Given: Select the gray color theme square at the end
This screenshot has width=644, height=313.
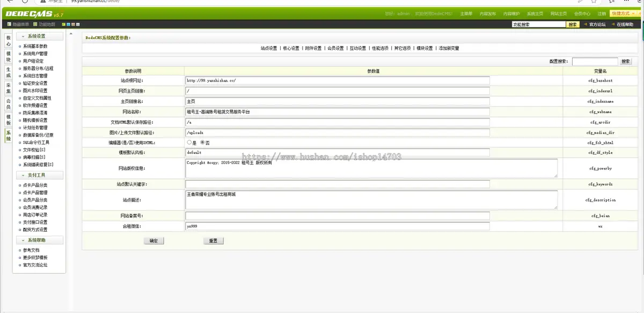Looking at the screenshot, I should pos(77,25).
